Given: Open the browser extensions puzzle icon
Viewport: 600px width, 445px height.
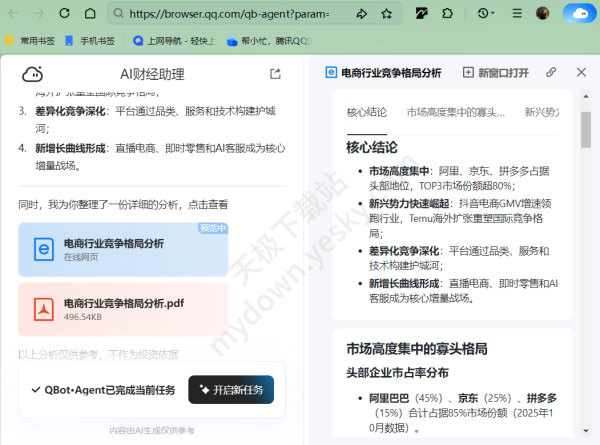Looking at the screenshot, I should click(447, 14).
